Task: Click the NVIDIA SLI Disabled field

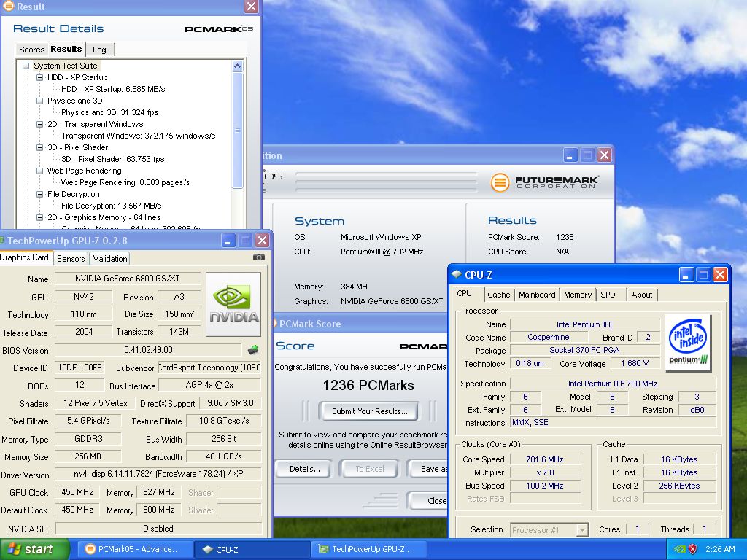Action: (x=158, y=529)
